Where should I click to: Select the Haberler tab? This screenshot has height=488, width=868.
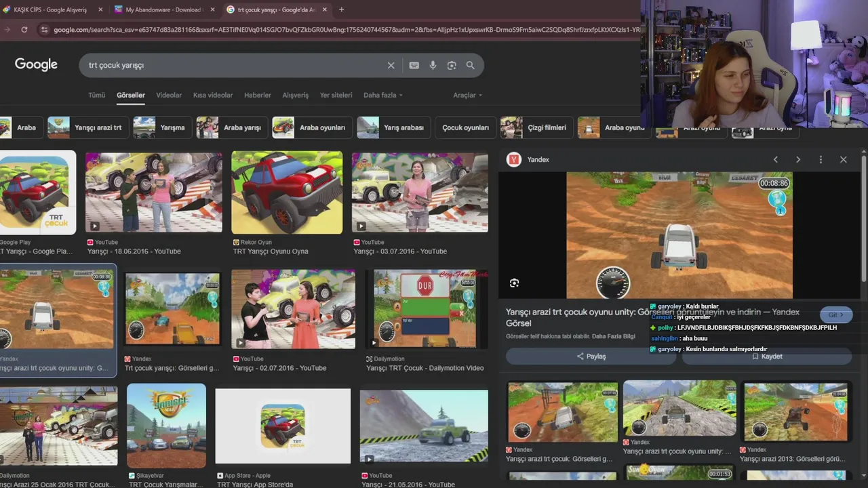point(258,96)
